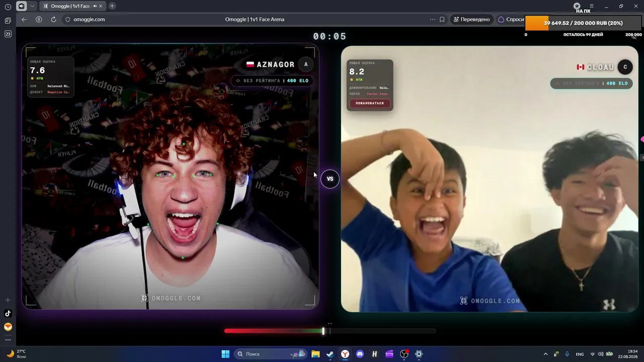The image size is (644, 362).
Task: Switch the ENG input language
Action: pos(580,354)
